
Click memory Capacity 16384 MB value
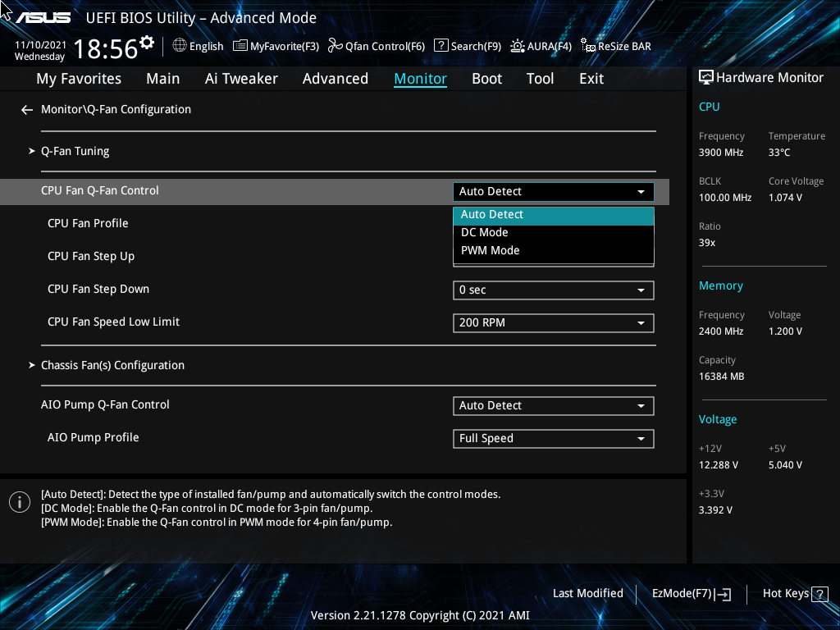point(722,377)
